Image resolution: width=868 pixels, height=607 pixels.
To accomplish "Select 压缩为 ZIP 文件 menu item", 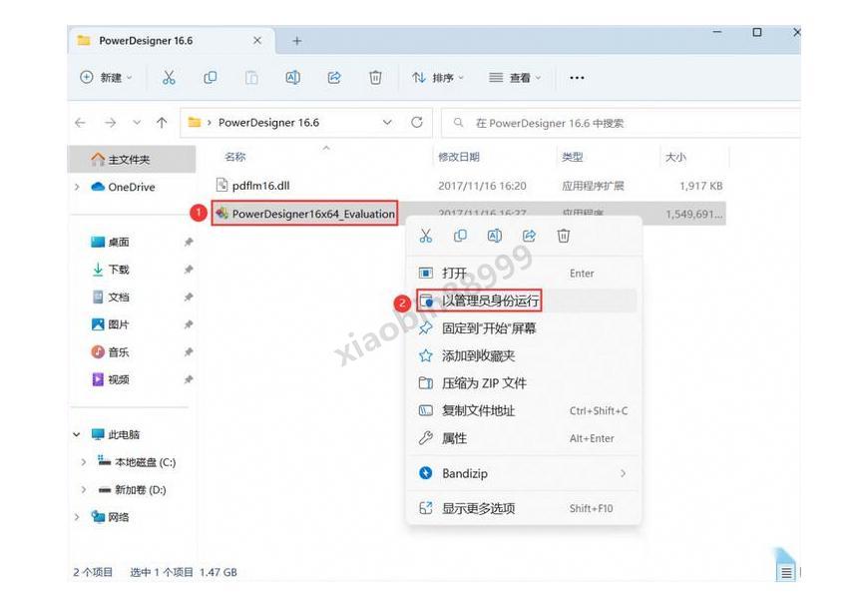I will 524,383.
